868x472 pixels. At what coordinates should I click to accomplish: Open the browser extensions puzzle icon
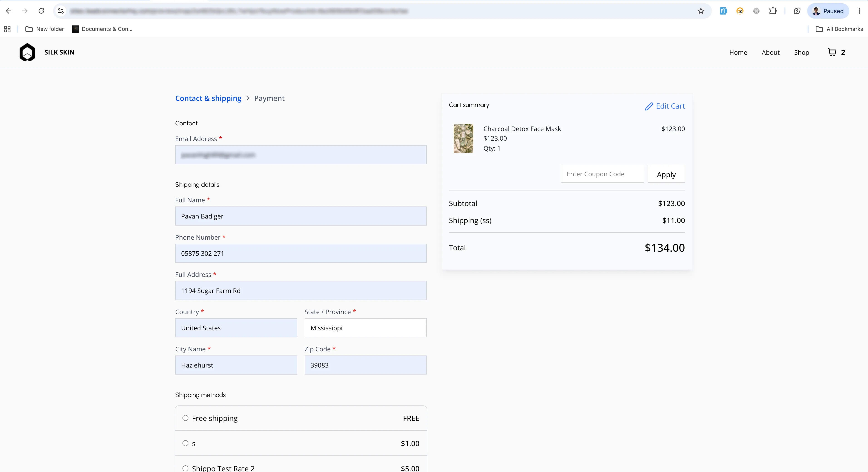coord(773,11)
